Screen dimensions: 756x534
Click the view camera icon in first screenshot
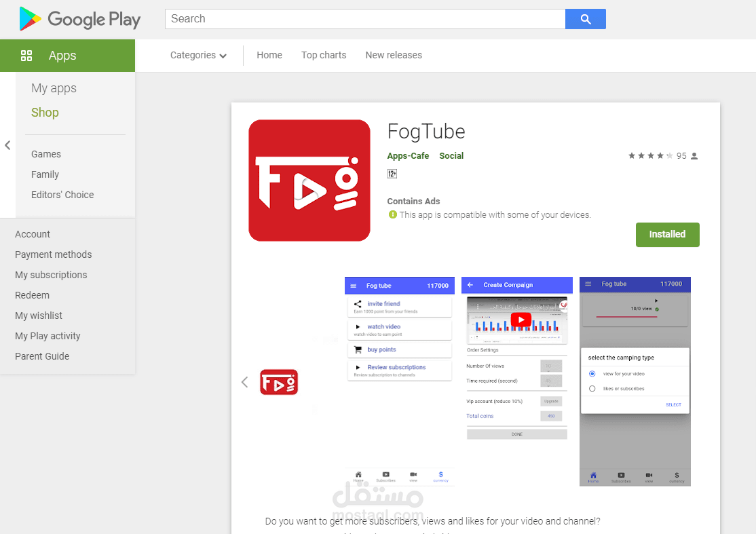(x=413, y=475)
